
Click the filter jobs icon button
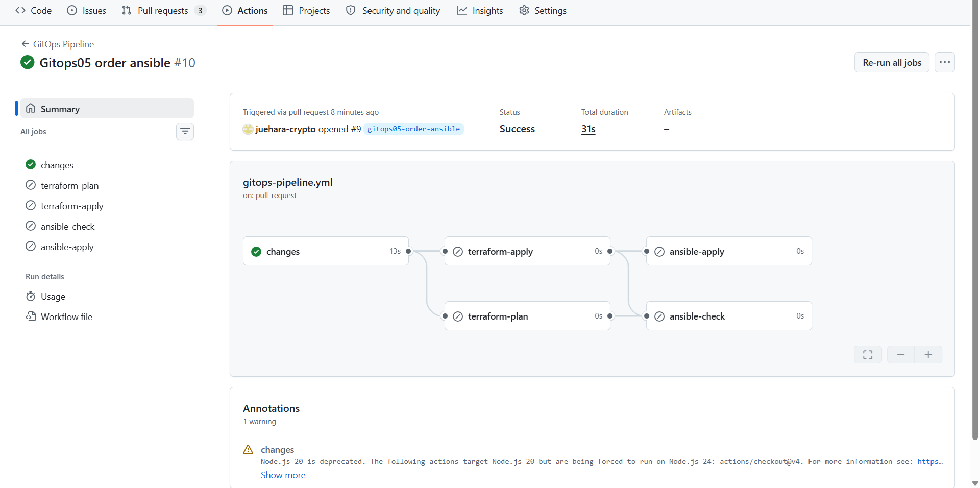185,131
